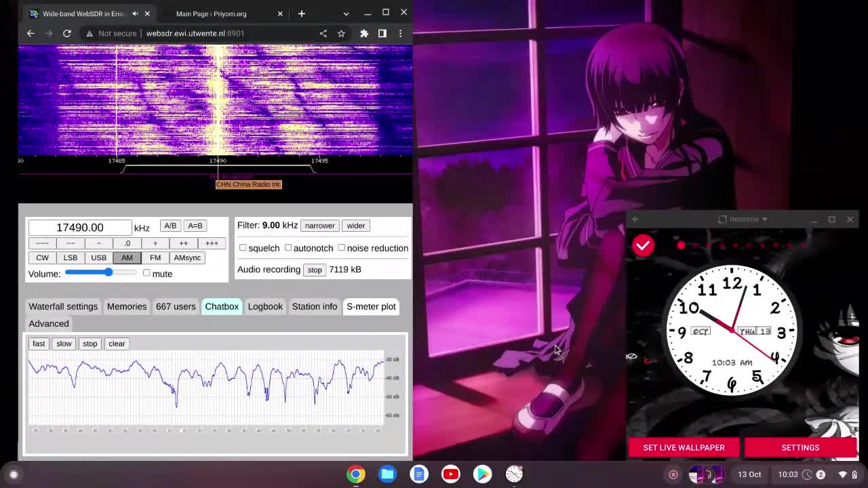Open the Chatbox tab
The height and width of the screenshot is (488, 868).
click(x=222, y=306)
